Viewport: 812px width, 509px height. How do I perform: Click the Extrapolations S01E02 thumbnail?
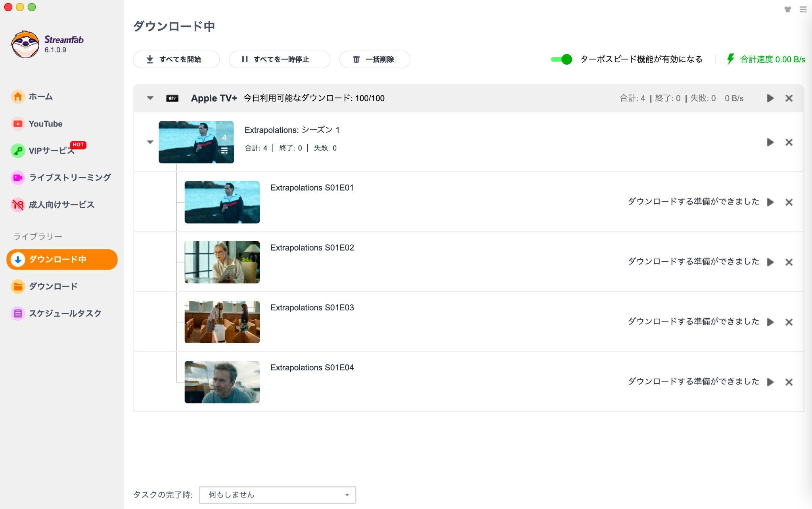point(222,262)
